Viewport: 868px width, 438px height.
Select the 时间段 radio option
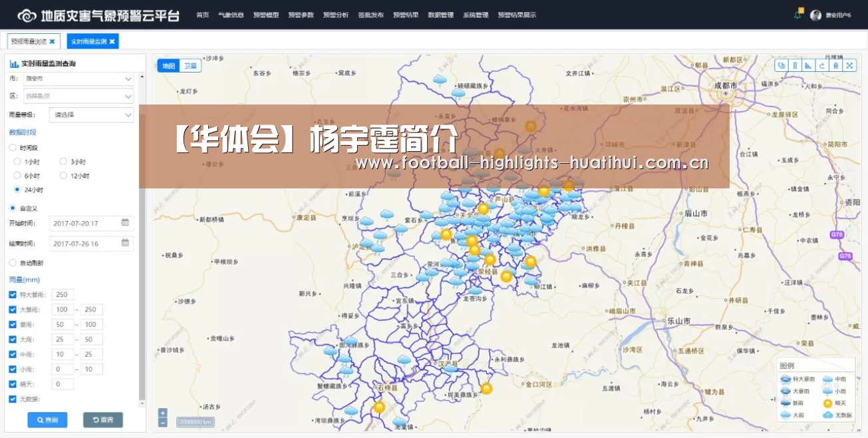[13, 147]
